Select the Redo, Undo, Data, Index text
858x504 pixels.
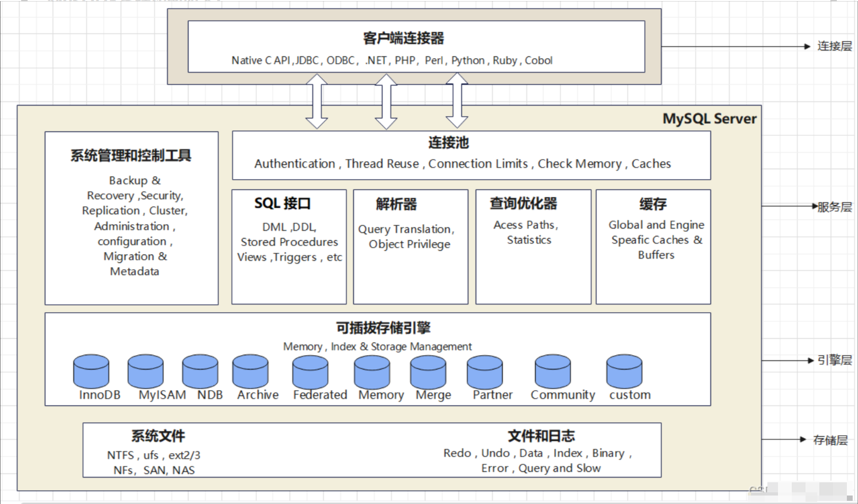538,453
